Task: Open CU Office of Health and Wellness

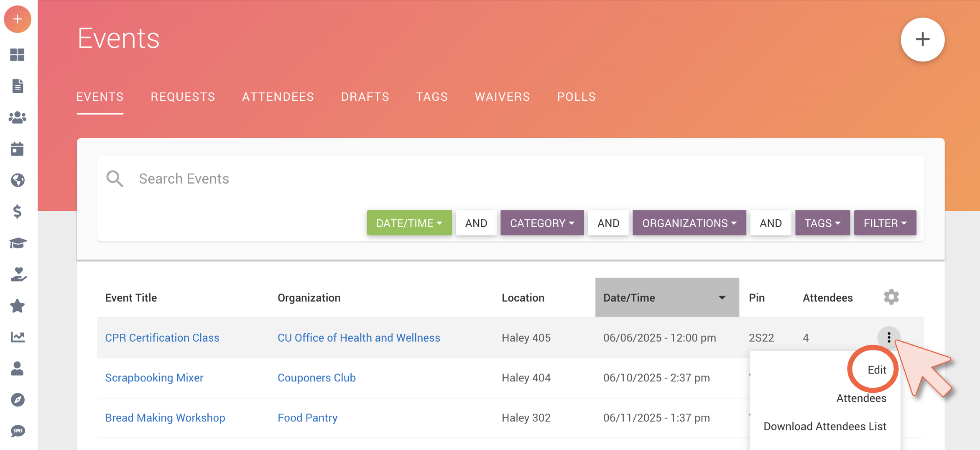Action: pyautogui.click(x=359, y=337)
